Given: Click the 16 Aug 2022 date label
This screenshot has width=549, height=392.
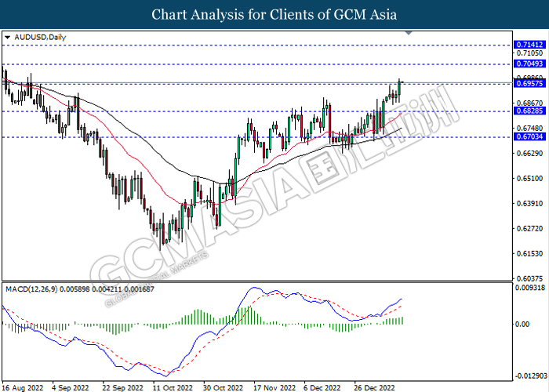Looking at the screenshot, I should coord(23,388).
